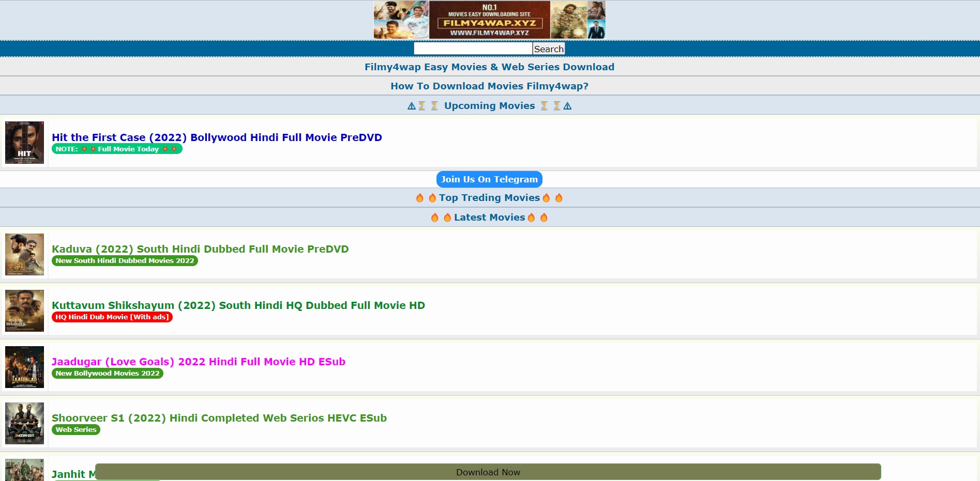Open the Latest Movies section

489,217
